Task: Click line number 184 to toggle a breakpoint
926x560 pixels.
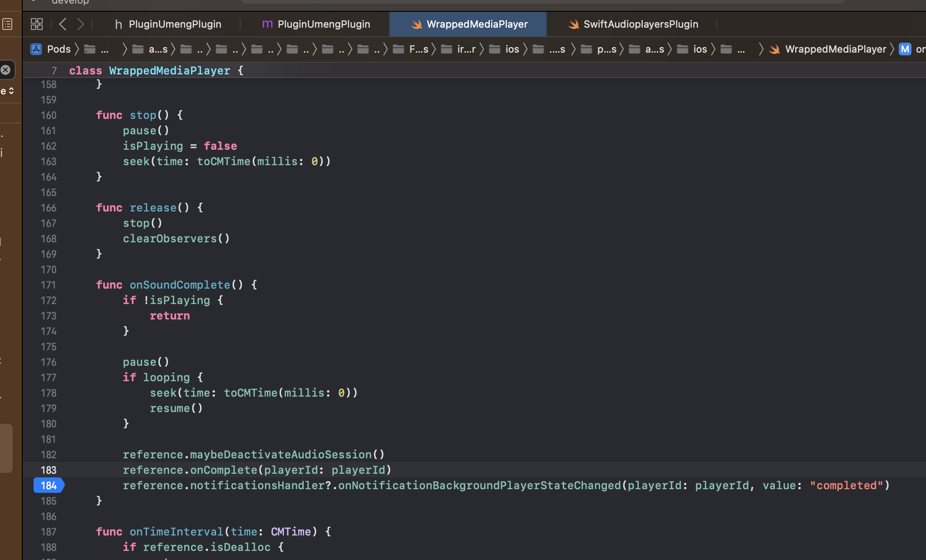Action: pyautogui.click(x=49, y=485)
